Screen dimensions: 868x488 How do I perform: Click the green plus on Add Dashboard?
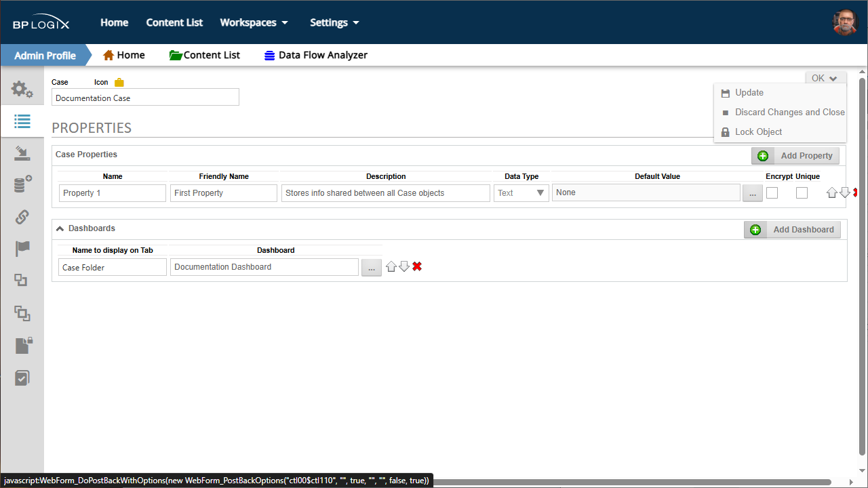point(755,230)
